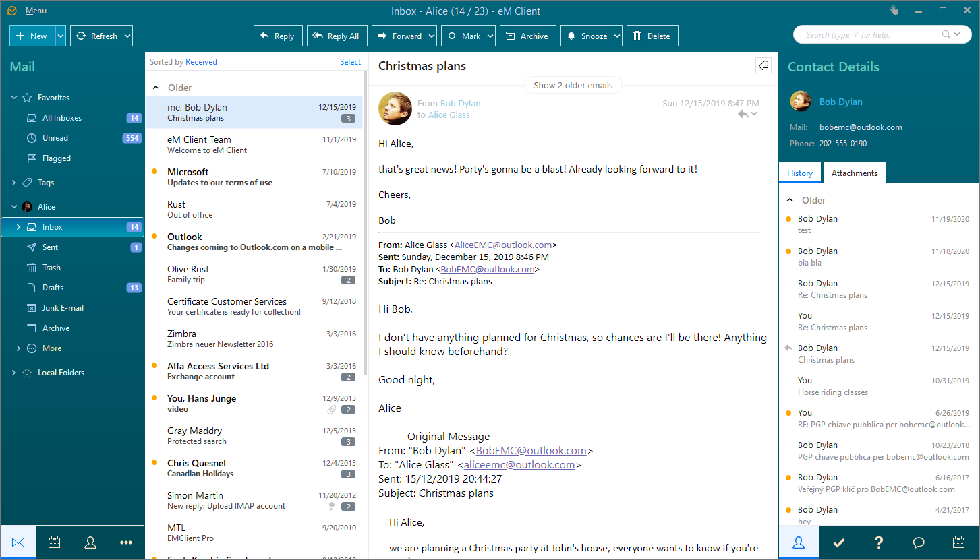980x560 pixels.
Task: Toggle unread dot on the Outlook email
Action: coord(154,237)
